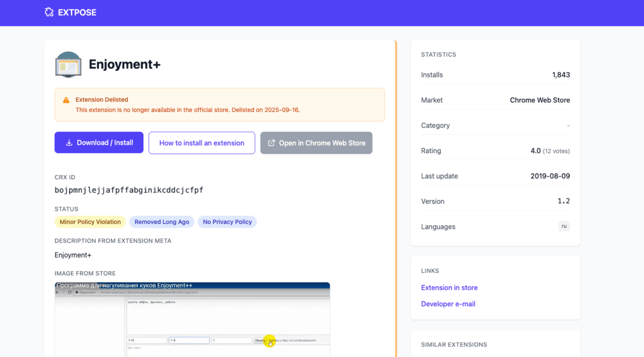
Task: Click the Chrome Web Store market value
Action: 540,100
